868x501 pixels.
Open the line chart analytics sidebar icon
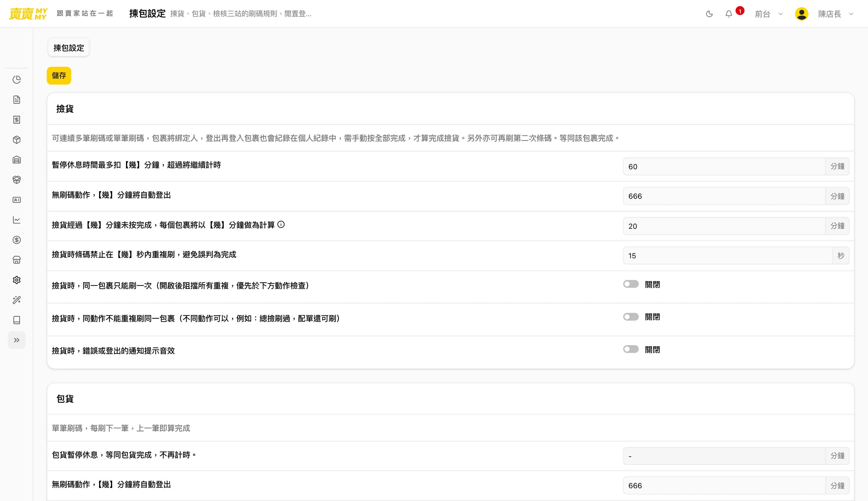tap(16, 220)
